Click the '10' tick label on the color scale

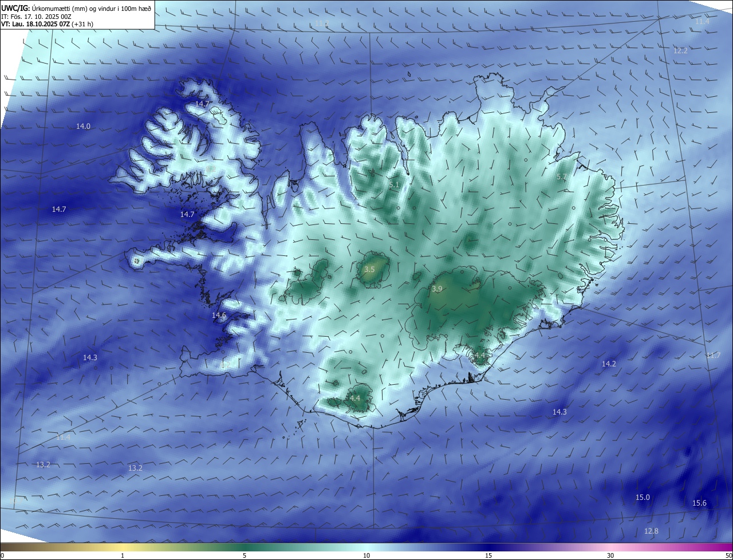(366, 555)
